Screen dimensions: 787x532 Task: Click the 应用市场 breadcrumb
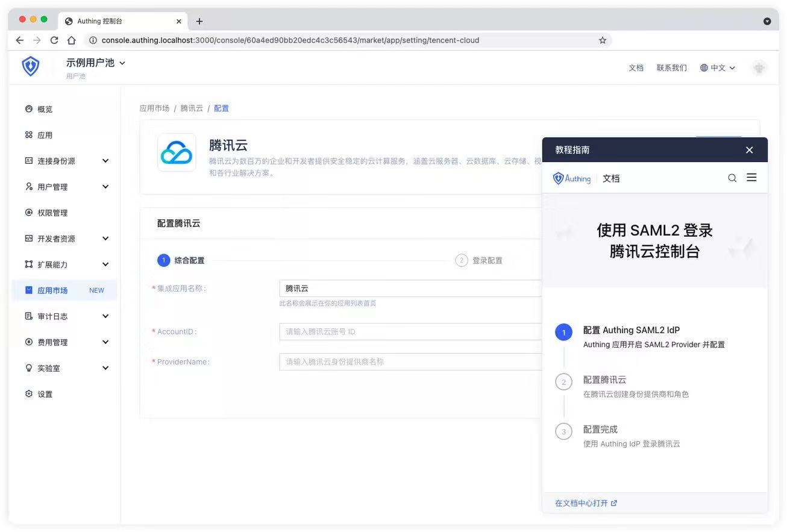(x=154, y=108)
